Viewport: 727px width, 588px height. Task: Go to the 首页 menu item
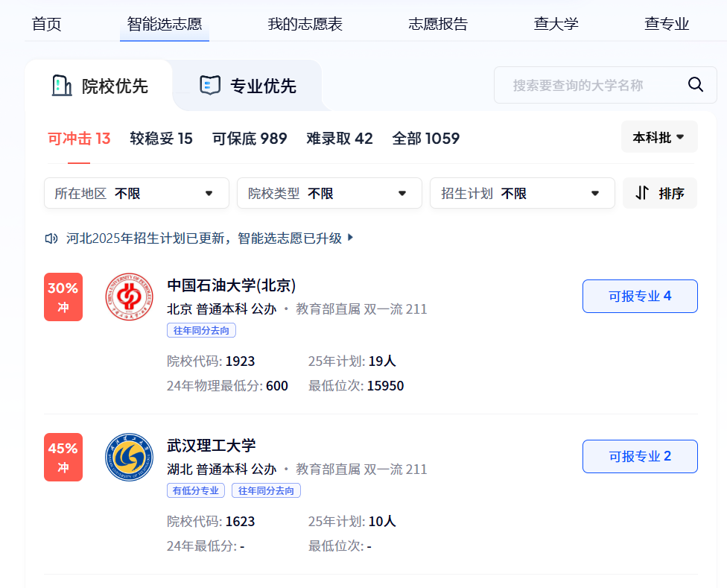point(45,23)
